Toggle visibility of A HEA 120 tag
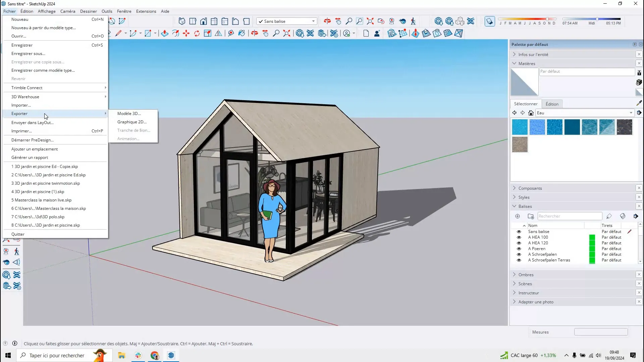This screenshot has width=644, height=362. pyautogui.click(x=519, y=243)
